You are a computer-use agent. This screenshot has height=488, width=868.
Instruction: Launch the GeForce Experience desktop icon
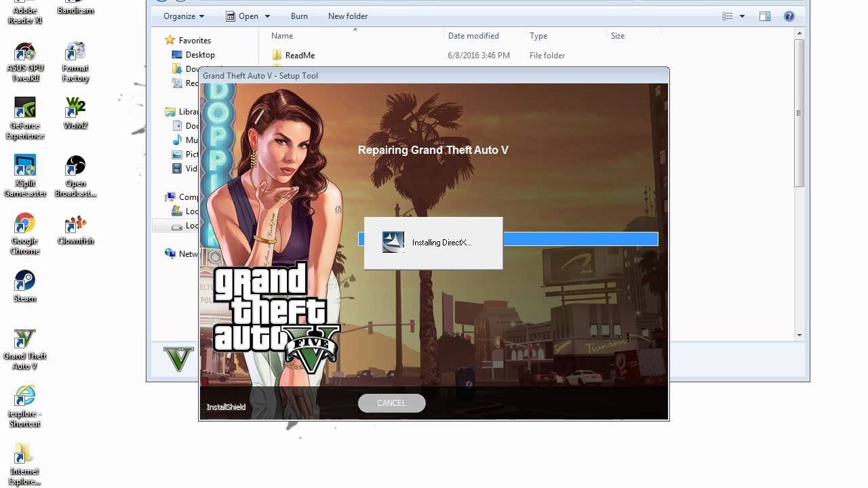click(x=25, y=119)
